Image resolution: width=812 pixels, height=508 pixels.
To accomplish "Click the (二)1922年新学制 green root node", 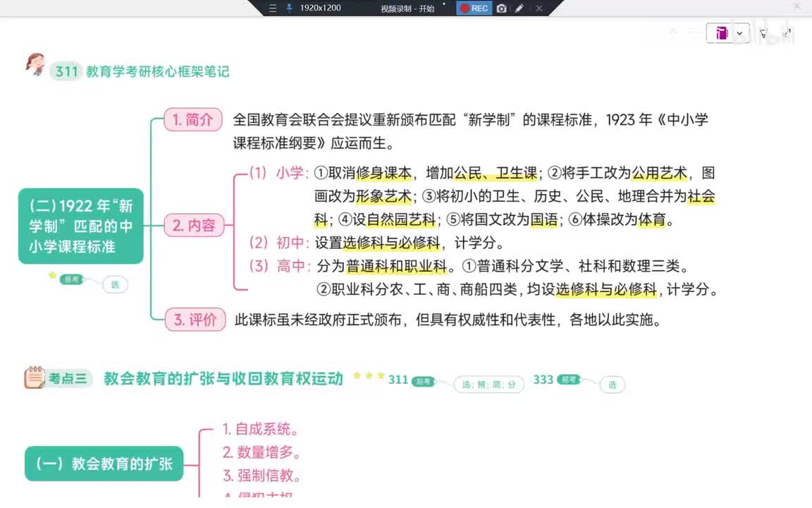I will pyautogui.click(x=81, y=226).
